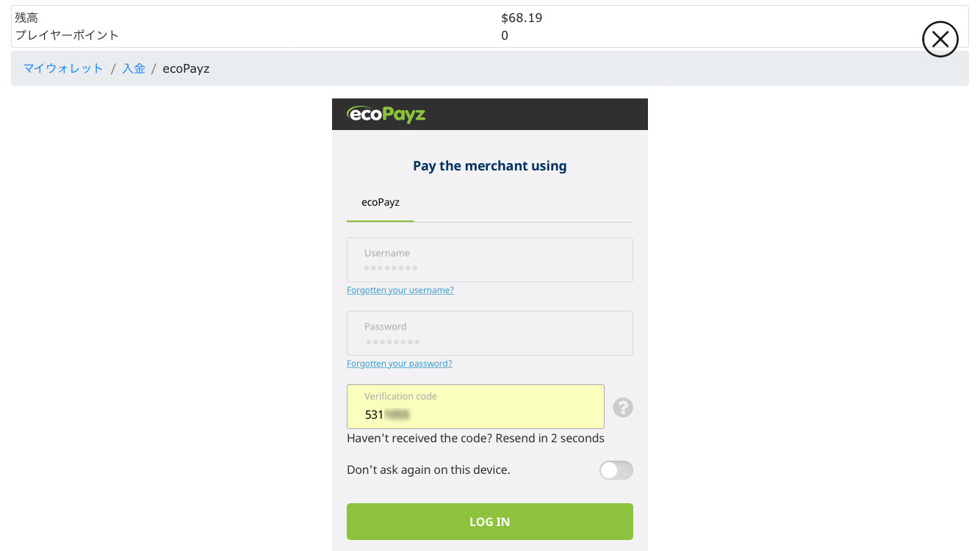The width and height of the screenshot is (980, 551).
Task: Click the ecoPayz logo in the header
Action: (x=386, y=115)
